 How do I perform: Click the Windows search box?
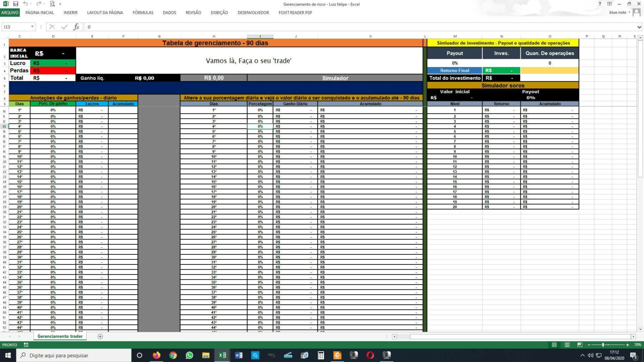75,355
